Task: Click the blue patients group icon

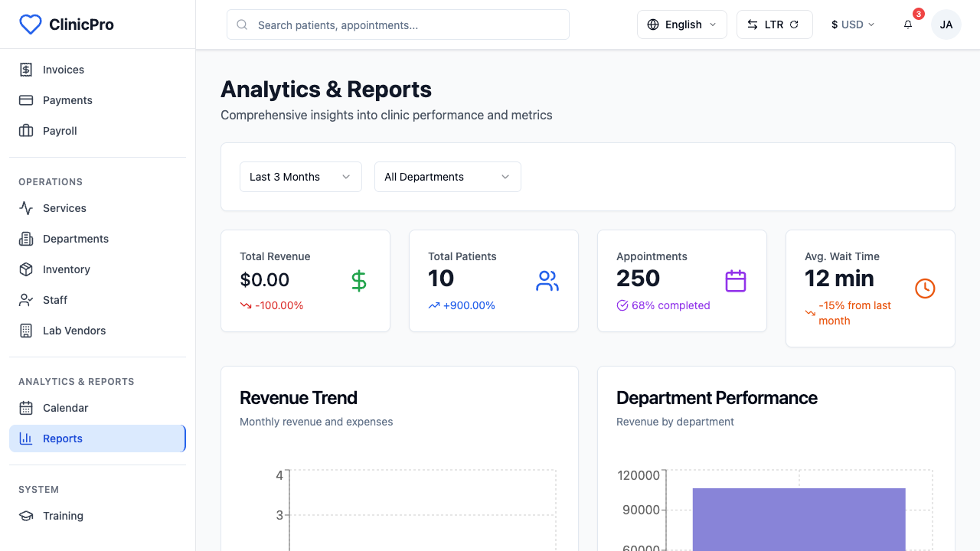Action: click(x=547, y=281)
